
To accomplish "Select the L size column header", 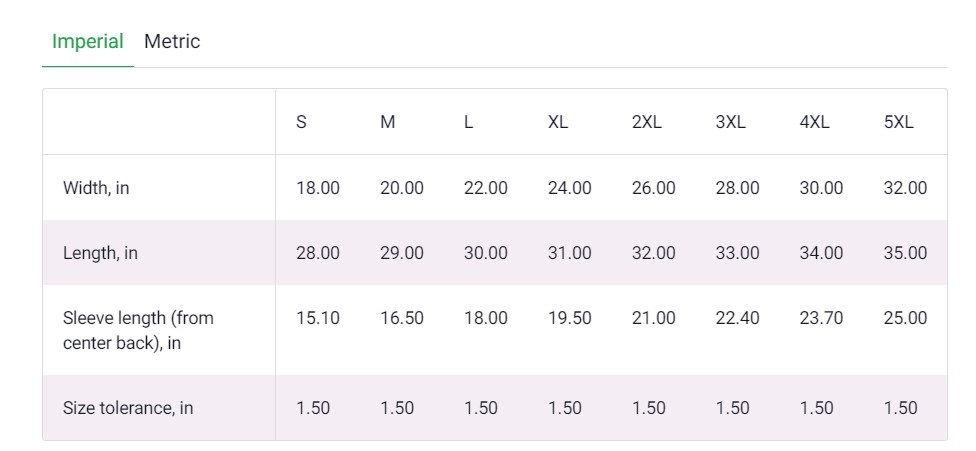I will pyautogui.click(x=468, y=123).
